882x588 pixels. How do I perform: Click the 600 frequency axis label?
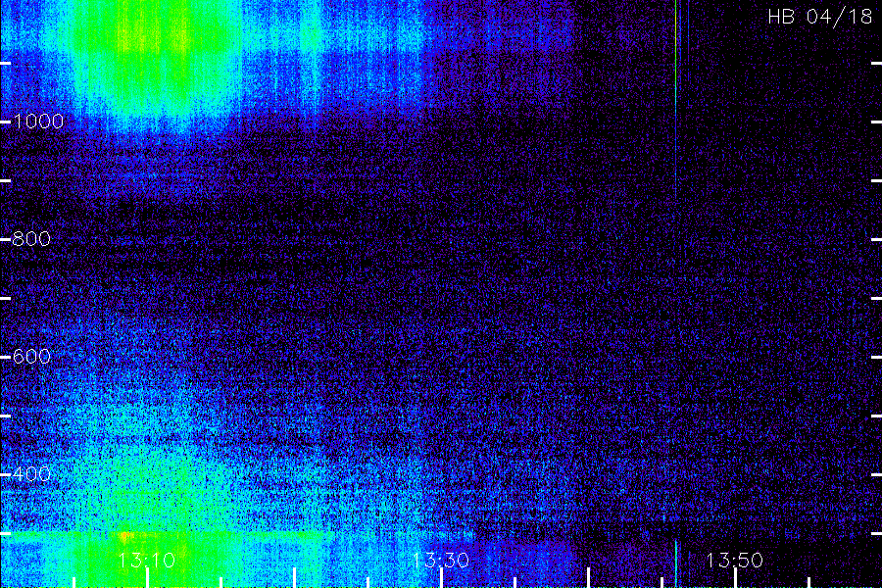coord(31,357)
